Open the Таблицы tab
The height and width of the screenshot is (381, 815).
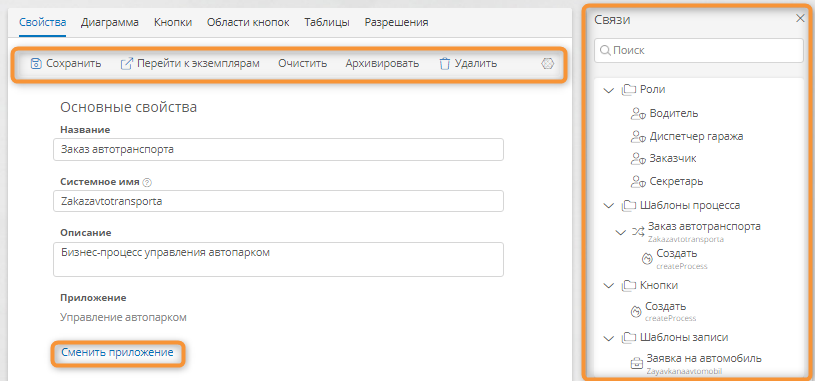point(327,22)
